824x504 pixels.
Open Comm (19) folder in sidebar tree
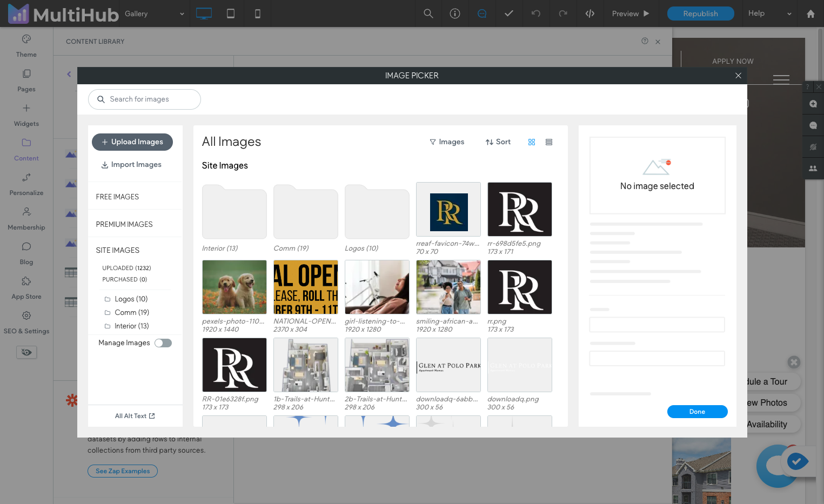[131, 312]
